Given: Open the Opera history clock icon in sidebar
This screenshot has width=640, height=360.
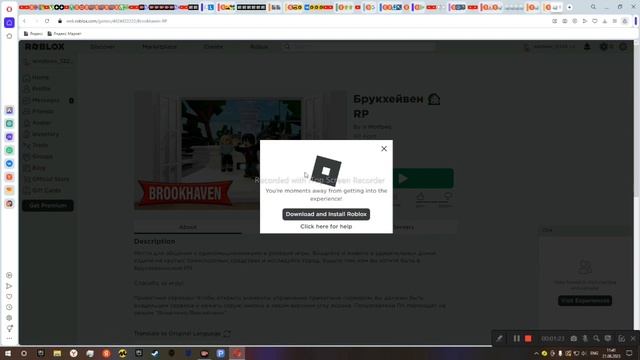Looking at the screenshot, I should click(x=9, y=307).
